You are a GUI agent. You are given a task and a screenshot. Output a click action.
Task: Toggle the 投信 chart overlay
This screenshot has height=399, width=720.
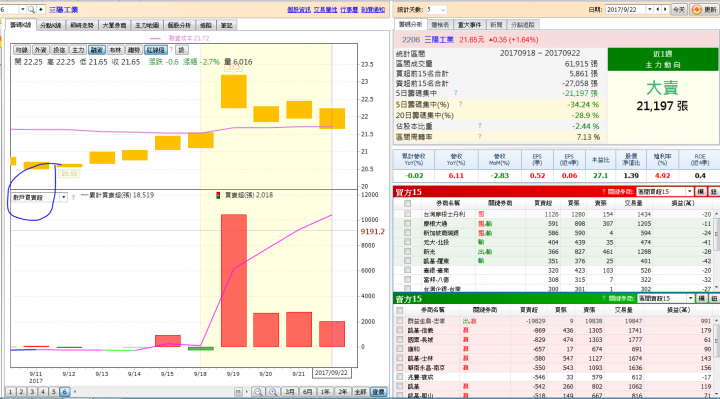[59, 50]
